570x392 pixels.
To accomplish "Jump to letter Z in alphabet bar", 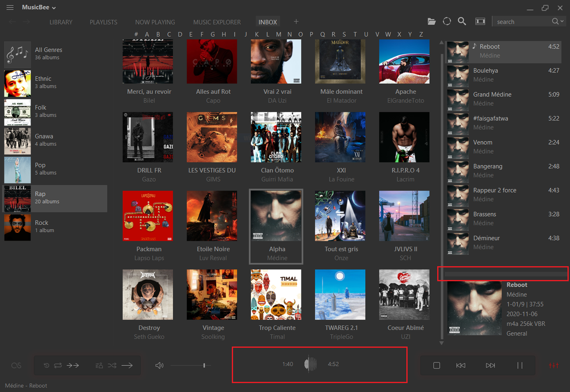I will [x=421, y=34].
